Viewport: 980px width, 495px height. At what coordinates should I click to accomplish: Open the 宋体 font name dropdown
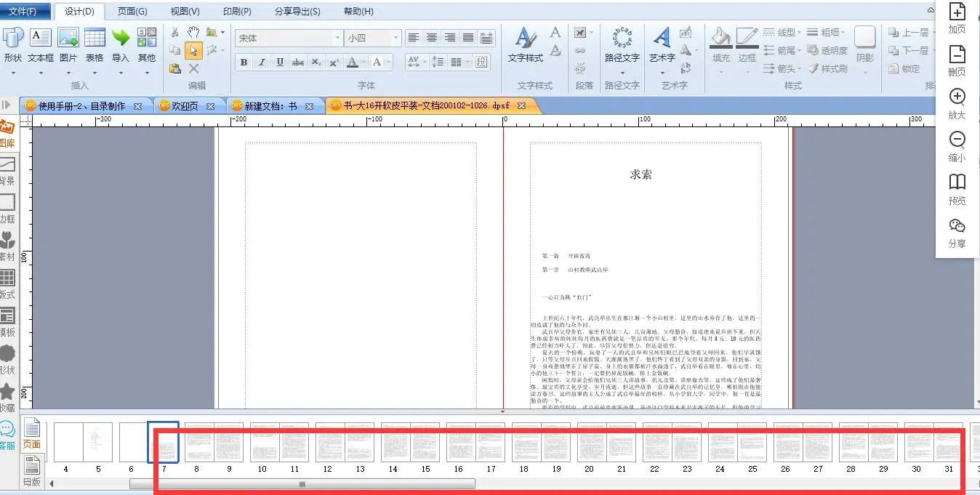(x=337, y=38)
